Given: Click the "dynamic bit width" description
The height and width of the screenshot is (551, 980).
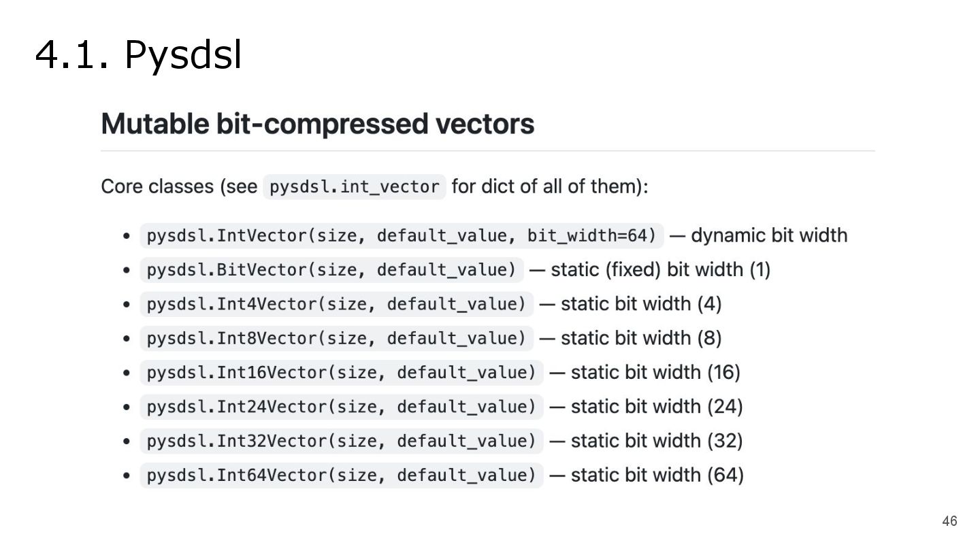Looking at the screenshot, I should point(769,235).
